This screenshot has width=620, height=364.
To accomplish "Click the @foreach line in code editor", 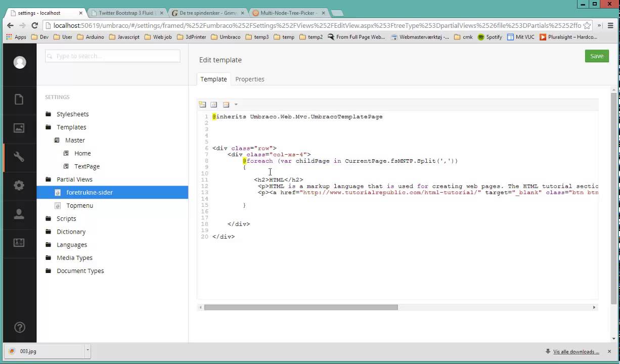I will pos(350,161).
